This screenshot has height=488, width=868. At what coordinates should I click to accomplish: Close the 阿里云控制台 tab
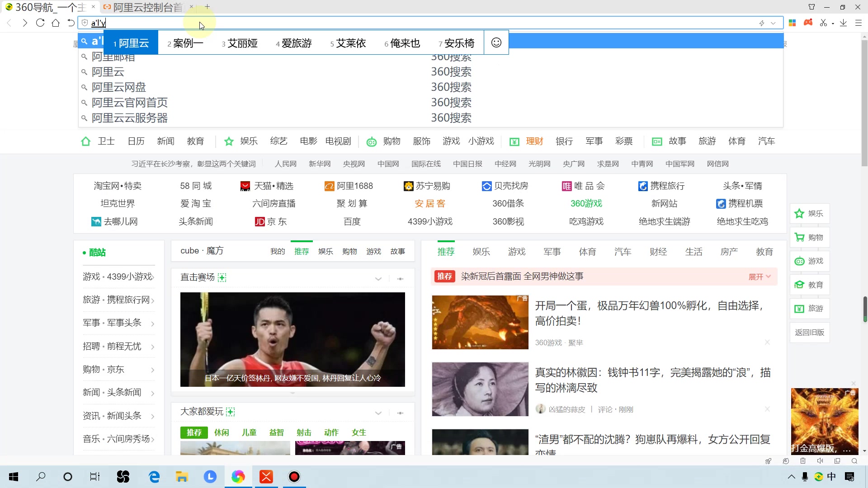pos(191,7)
